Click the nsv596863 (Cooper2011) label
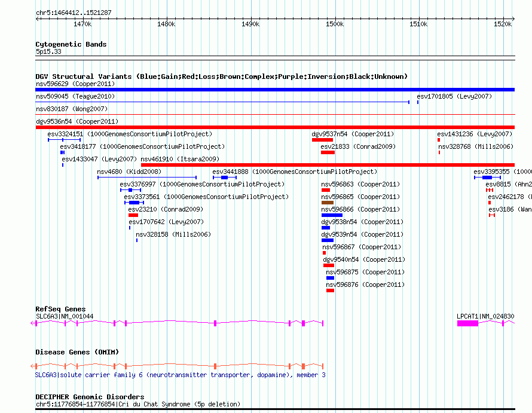This screenshot has width=532, height=413. coord(360,184)
